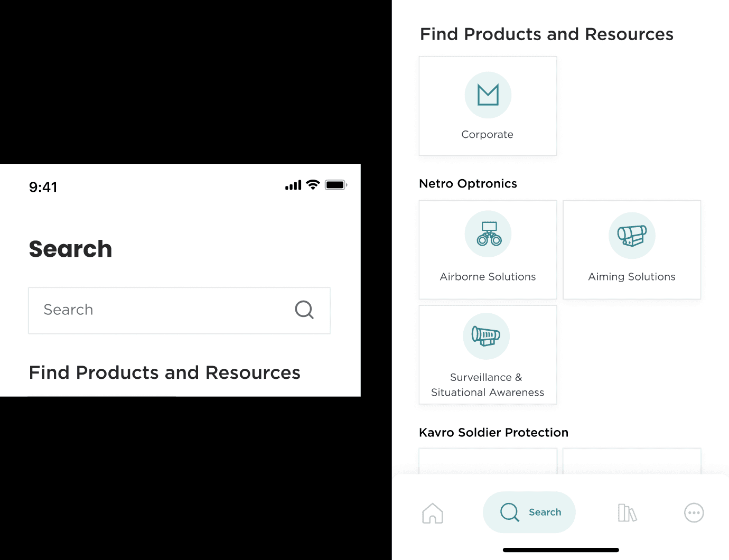Click the Kavro Soldier Protection heading

tap(493, 432)
